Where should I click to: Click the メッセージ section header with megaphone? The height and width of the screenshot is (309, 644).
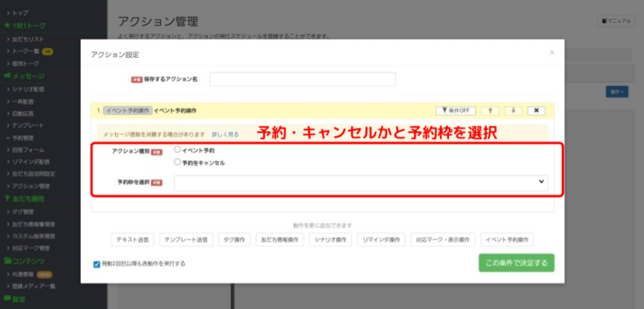24,76
